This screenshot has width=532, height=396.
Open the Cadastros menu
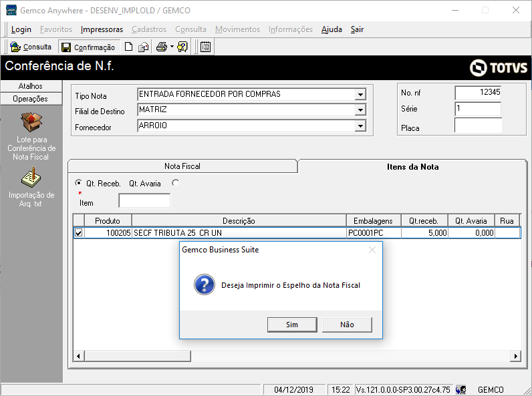click(x=149, y=29)
